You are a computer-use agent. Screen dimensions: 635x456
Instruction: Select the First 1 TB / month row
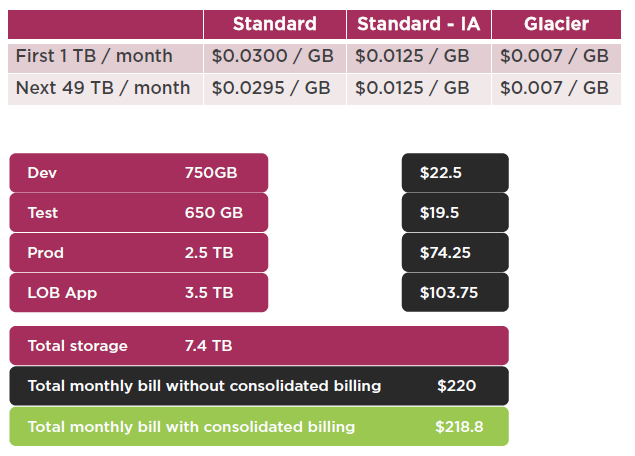104,56
